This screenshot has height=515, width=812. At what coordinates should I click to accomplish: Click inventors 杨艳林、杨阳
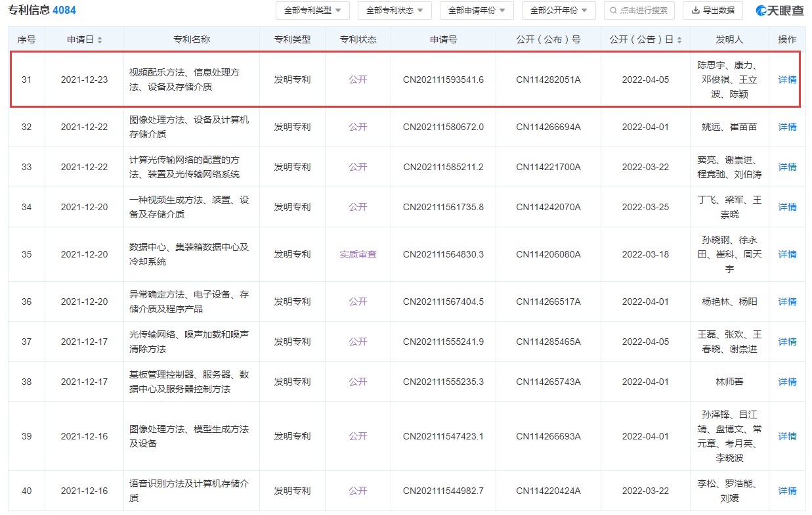(x=729, y=302)
